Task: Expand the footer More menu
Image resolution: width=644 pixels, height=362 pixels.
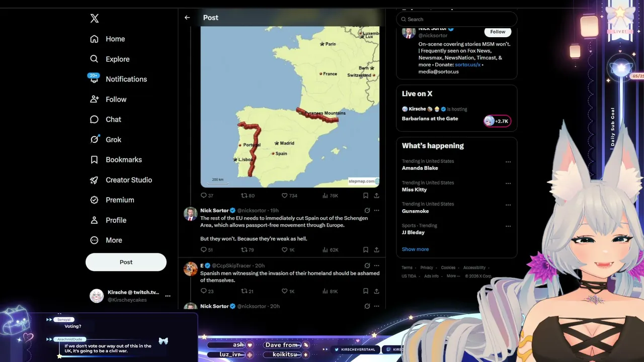Action: [x=453, y=276]
